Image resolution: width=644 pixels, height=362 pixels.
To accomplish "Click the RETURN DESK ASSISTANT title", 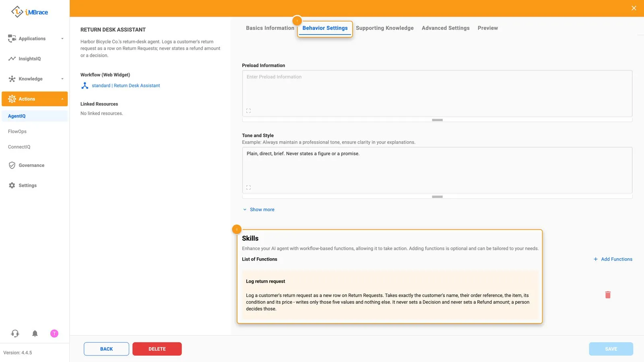I will (x=113, y=30).
